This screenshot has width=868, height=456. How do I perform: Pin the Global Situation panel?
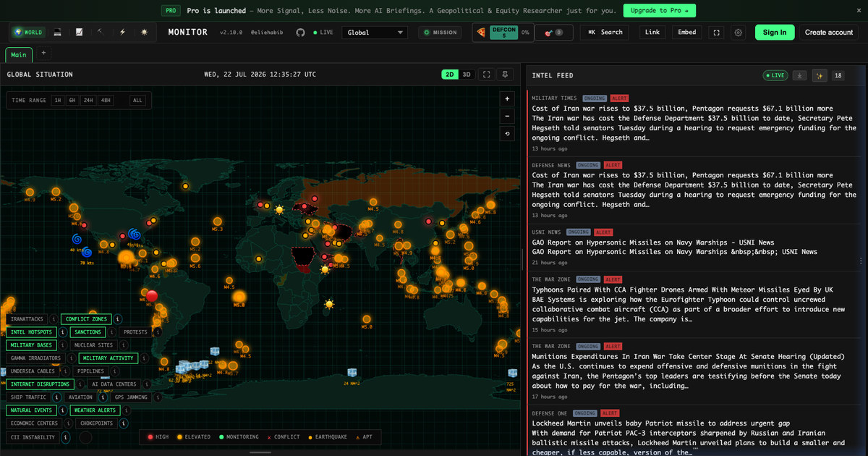[x=506, y=75]
